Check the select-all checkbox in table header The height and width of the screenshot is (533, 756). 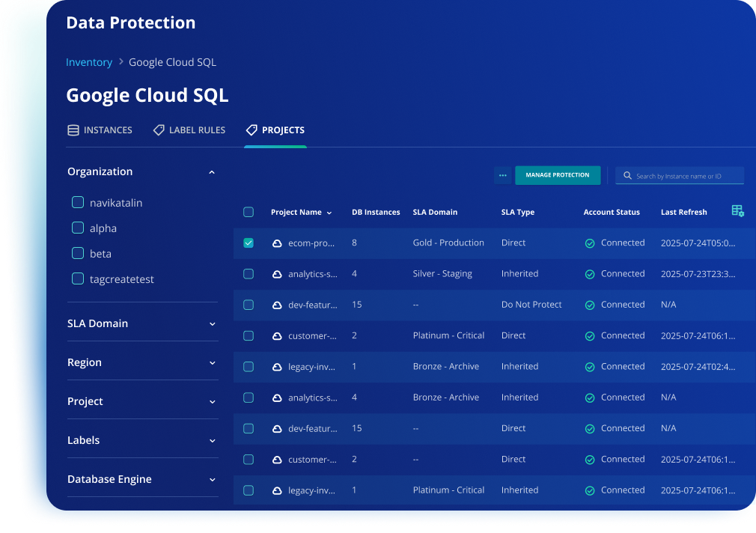pos(248,212)
